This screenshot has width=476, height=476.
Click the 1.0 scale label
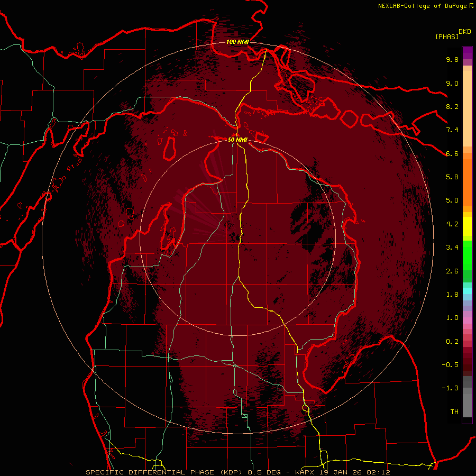pos(452,318)
